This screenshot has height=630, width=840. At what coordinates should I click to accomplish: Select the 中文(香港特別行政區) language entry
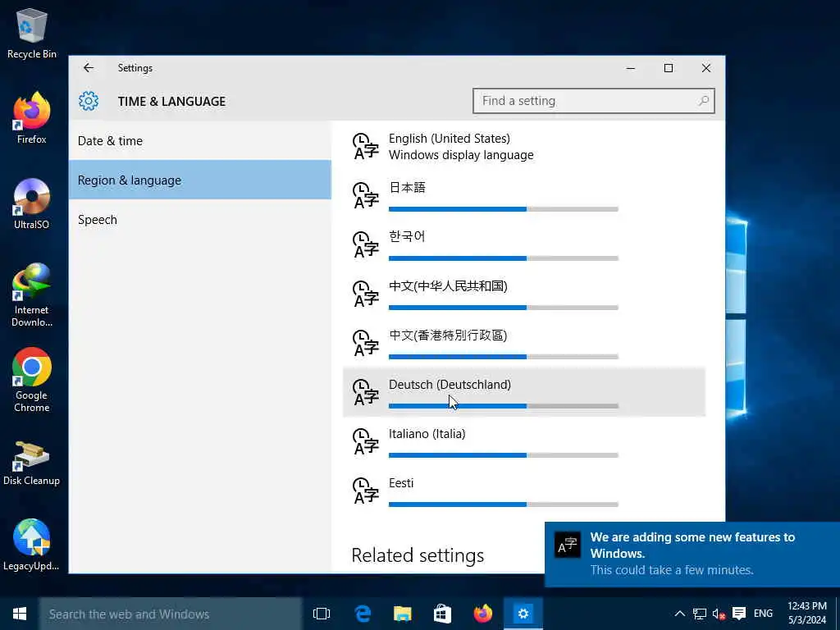point(524,344)
